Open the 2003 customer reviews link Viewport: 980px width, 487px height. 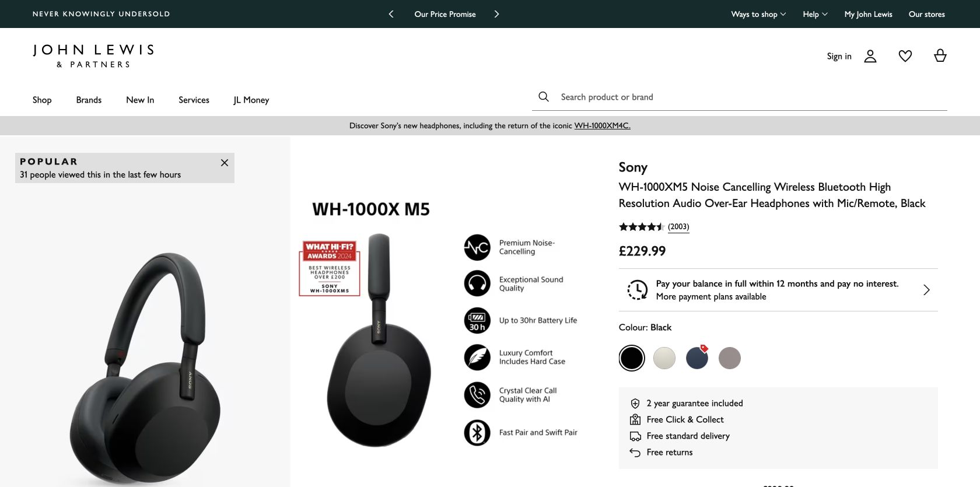678,227
